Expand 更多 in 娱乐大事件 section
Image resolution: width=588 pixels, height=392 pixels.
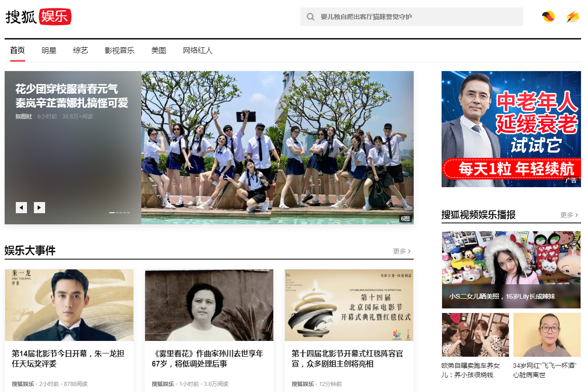point(402,251)
